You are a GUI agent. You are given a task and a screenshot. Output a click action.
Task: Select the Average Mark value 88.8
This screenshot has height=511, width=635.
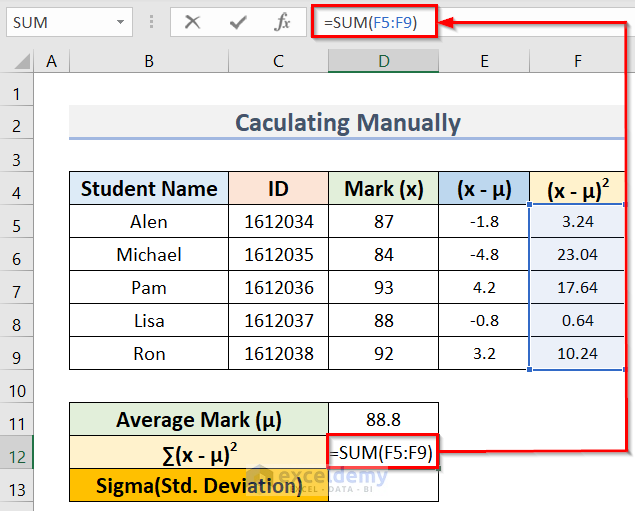click(383, 420)
